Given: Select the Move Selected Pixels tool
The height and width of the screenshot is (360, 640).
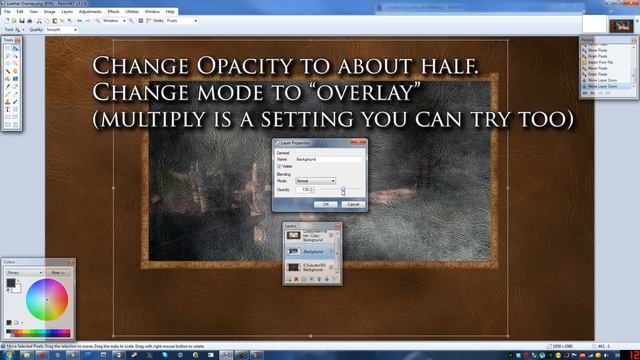Looking at the screenshot, I should click(x=15, y=48).
